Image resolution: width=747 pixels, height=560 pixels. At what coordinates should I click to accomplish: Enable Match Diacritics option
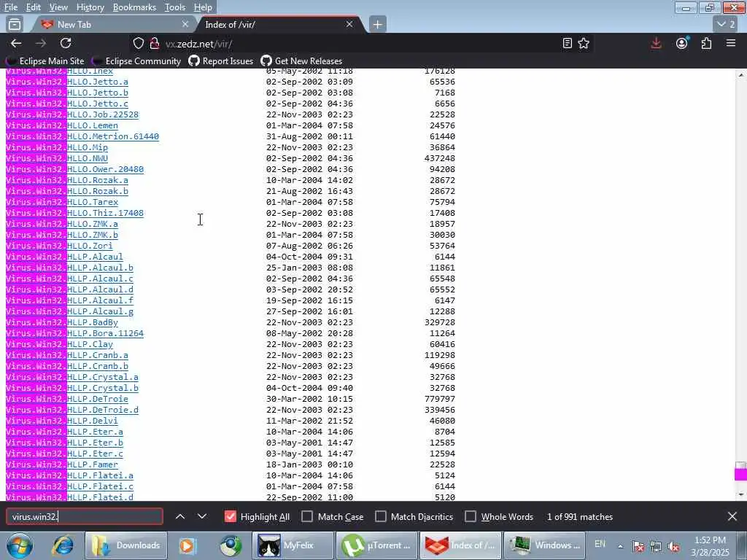381,517
